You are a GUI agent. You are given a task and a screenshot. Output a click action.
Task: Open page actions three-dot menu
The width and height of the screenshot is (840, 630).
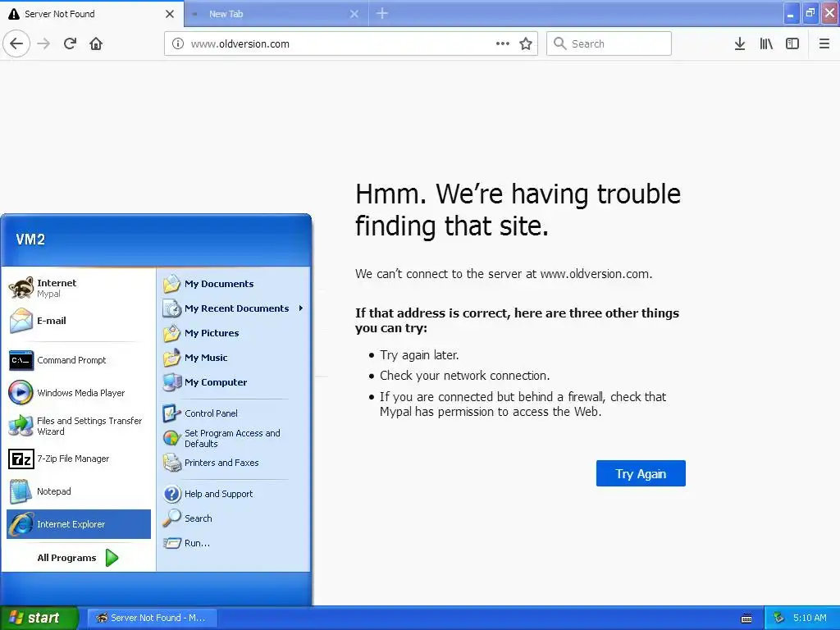[x=503, y=44]
